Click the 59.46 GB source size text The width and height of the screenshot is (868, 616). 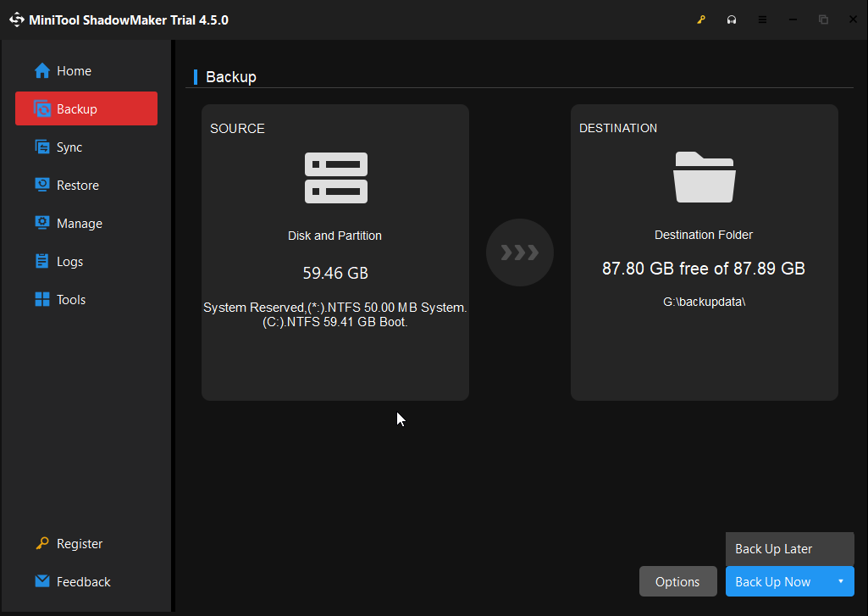click(335, 273)
